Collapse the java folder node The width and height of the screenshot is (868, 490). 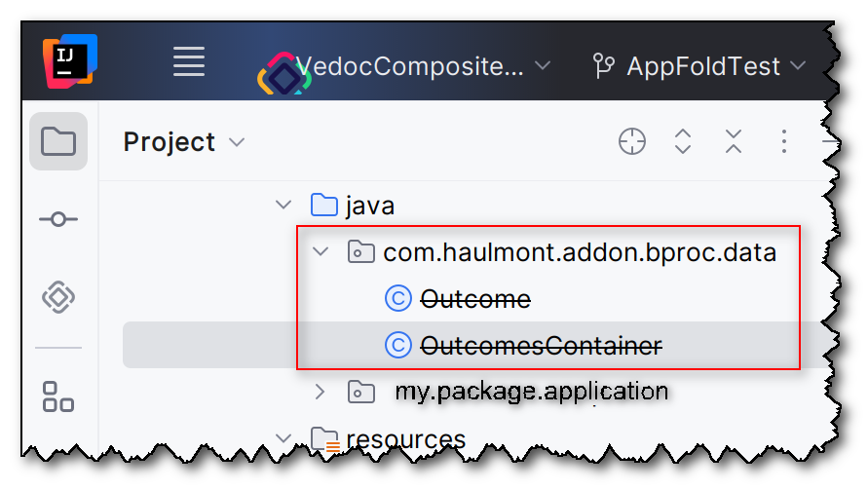click(283, 205)
